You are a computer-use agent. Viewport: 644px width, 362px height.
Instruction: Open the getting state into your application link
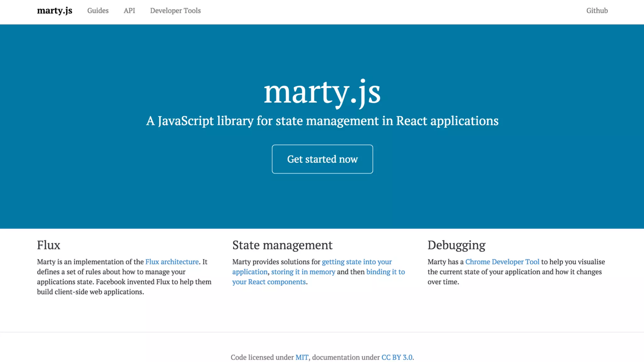357,262
